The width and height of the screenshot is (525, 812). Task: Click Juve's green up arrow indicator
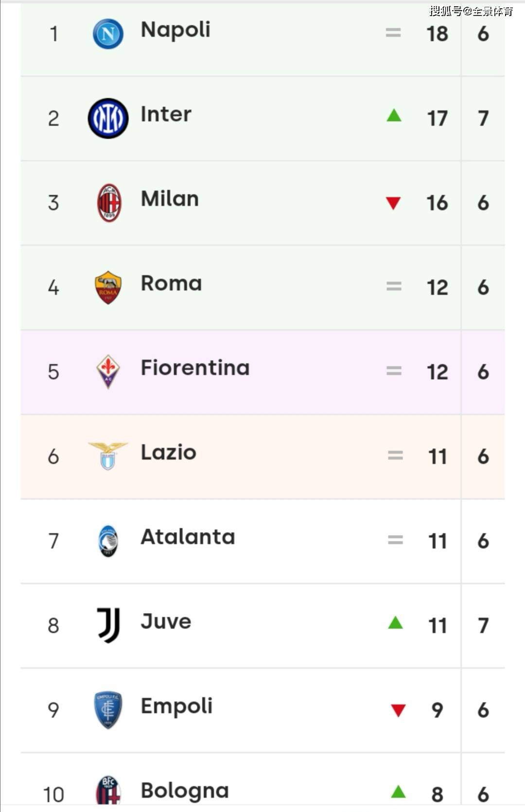tap(395, 622)
